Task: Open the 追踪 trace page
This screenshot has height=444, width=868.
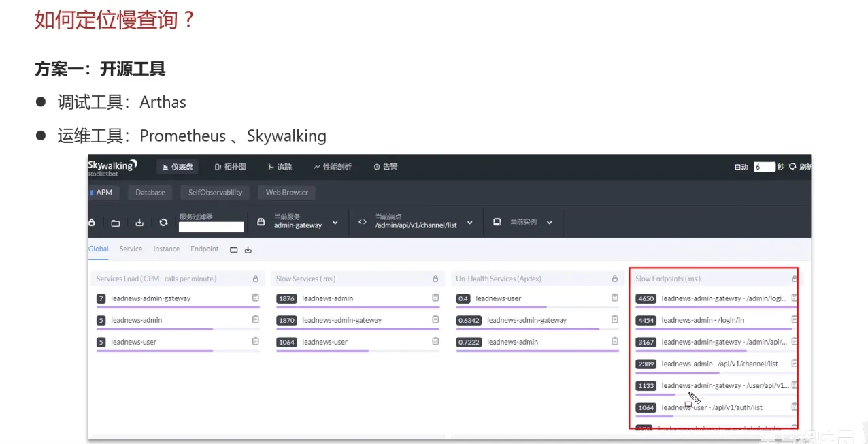Action: coord(280,167)
